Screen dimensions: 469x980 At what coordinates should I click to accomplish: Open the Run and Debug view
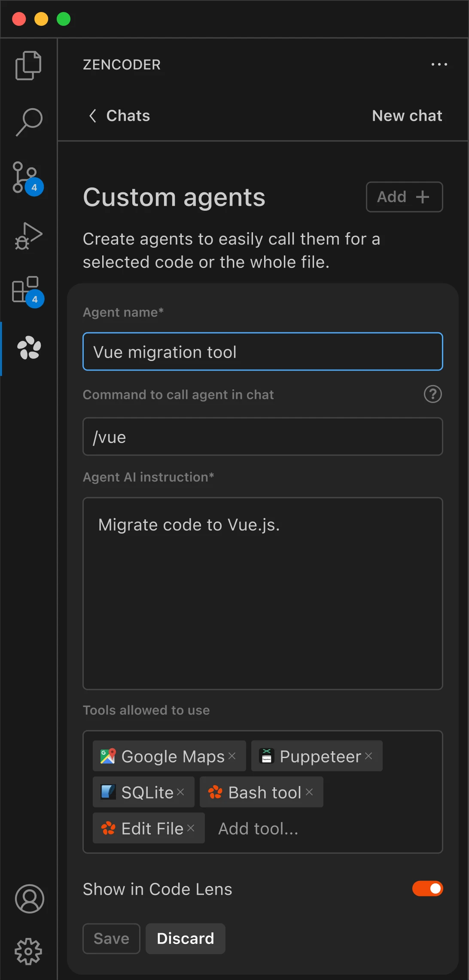pyautogui.click(x=28, y=236)
